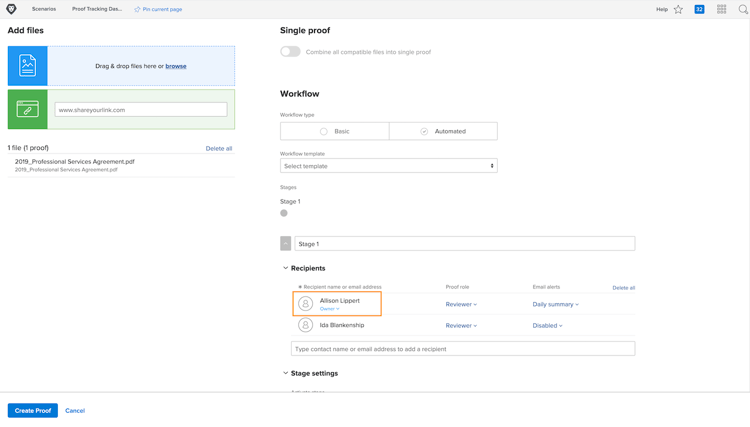Open the Scenarios tab
This screenshot has width=750, height=427.
click(x=44, y=9)
